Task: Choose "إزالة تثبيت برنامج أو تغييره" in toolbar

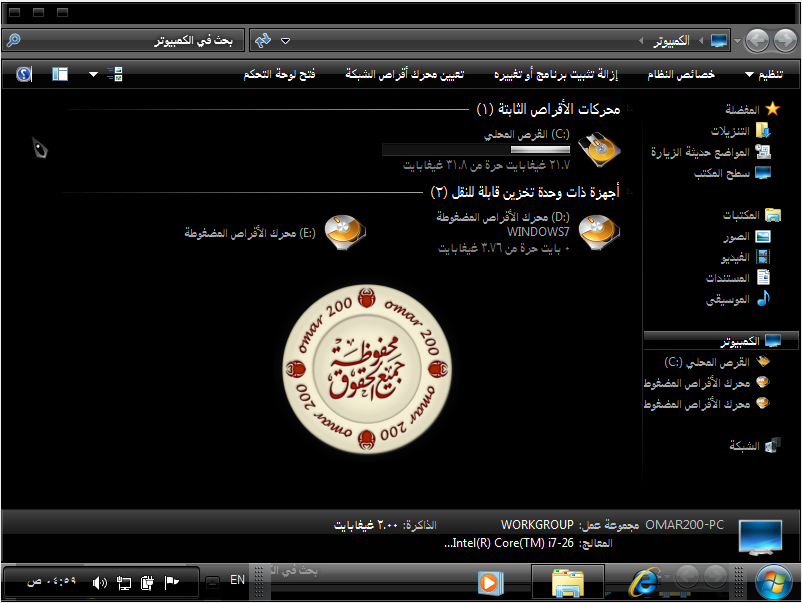Action: [556, 75]
